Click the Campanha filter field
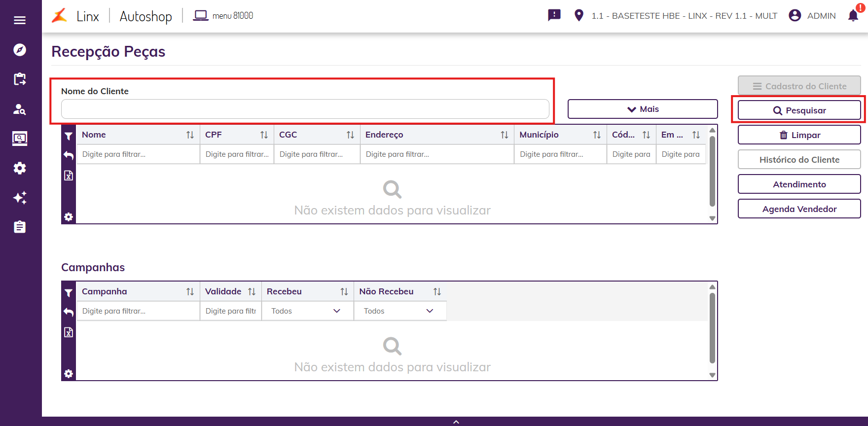The image size is (868, 426). [138, 311]
